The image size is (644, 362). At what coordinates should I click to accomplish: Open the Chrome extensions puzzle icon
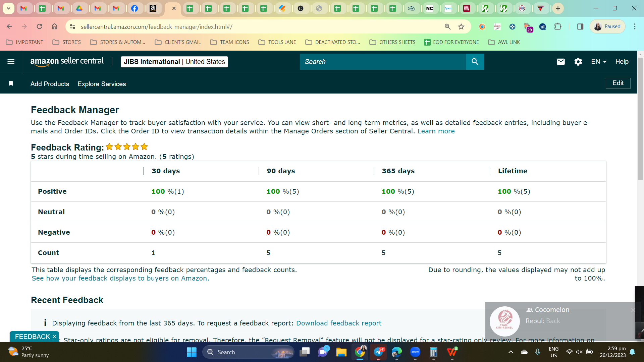[x=557, y=26]
